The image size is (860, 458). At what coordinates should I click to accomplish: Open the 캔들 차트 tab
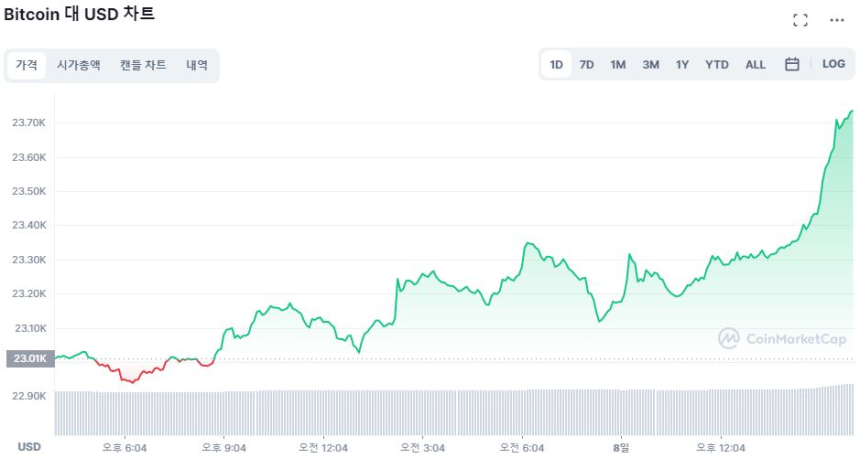pos(143,65)
